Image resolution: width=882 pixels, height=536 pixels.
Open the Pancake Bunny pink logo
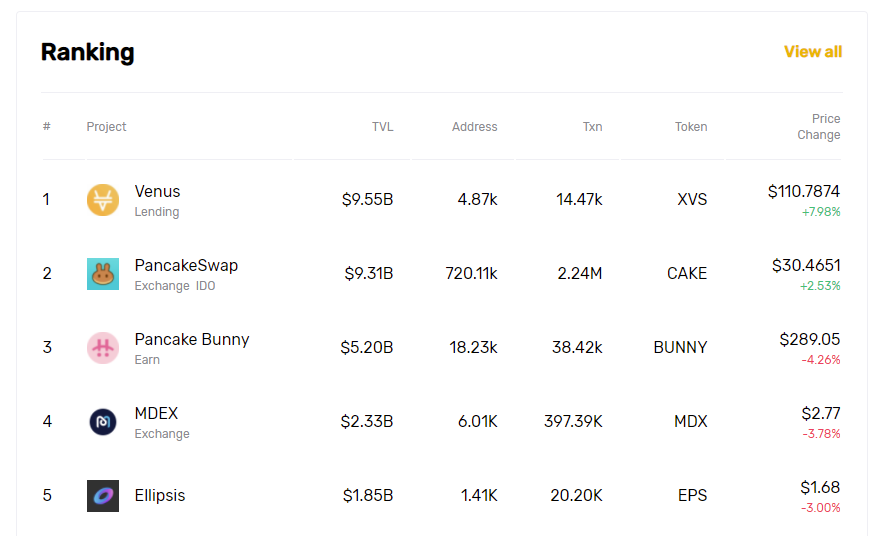tap(103, 348)
